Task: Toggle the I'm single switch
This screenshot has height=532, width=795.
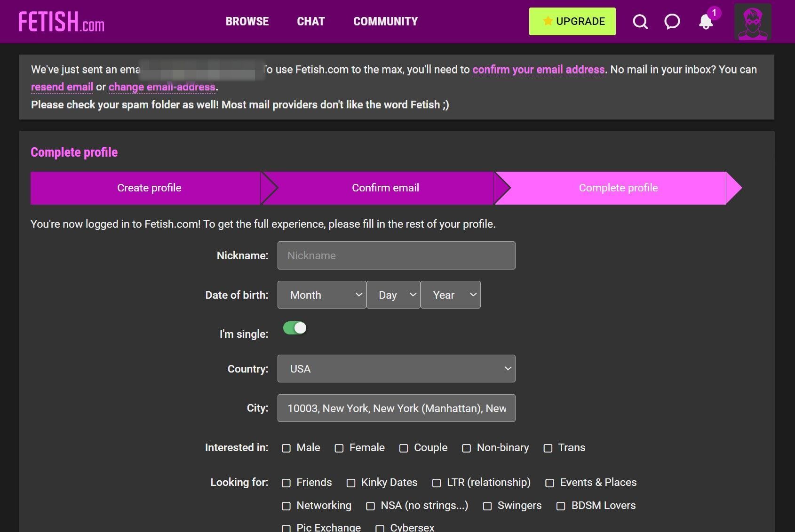Action: click(295, 328)
